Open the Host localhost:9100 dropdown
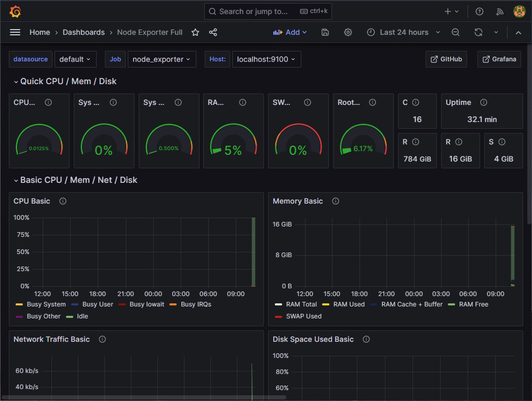The image size is (532, 401). point(267,59)
